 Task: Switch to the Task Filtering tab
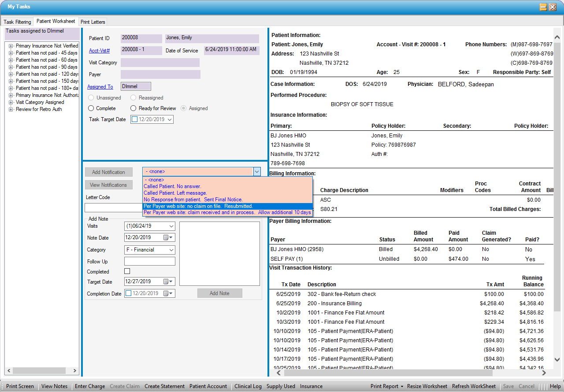(17, 22)
